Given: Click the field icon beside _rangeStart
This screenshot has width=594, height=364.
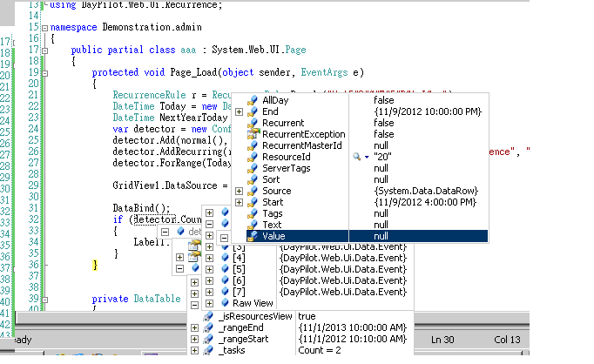Looking at the screenshot, I should click(x=208, y=339).
